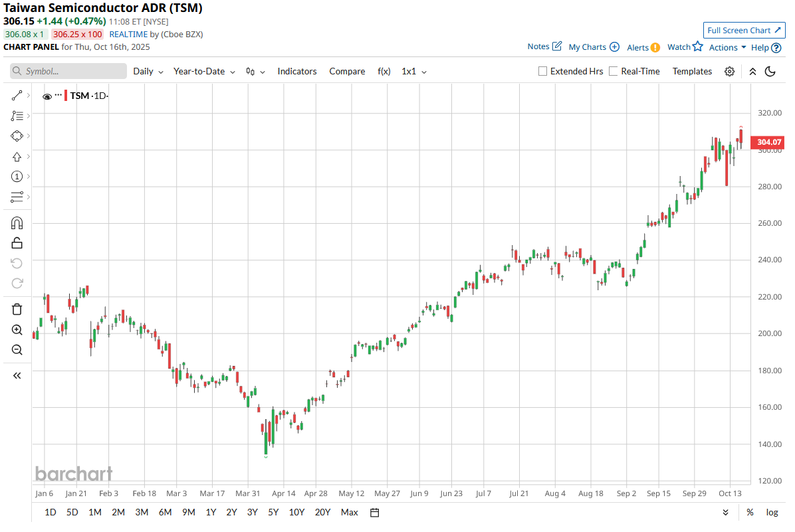Toggle the lock drawings tool
The image size is (795, 532).
pos(17,243)
